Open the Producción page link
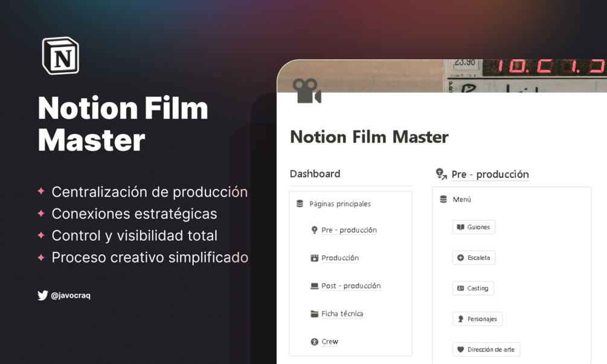 click(x=340, y=258)
